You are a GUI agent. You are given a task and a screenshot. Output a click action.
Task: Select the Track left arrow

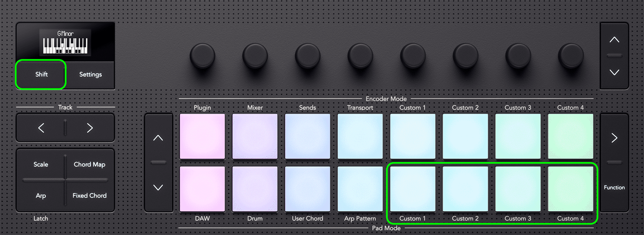(41, 128)
